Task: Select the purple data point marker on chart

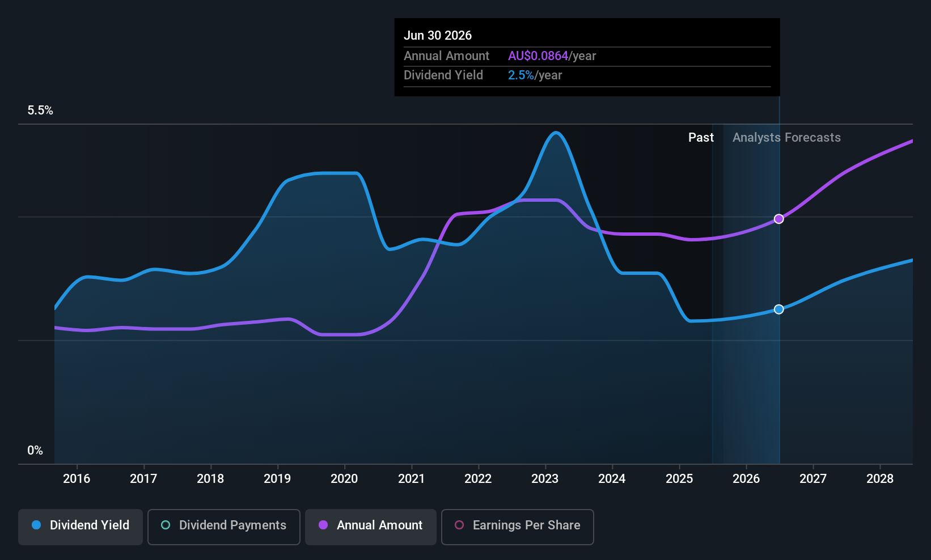Action: [x=779, y=219]
